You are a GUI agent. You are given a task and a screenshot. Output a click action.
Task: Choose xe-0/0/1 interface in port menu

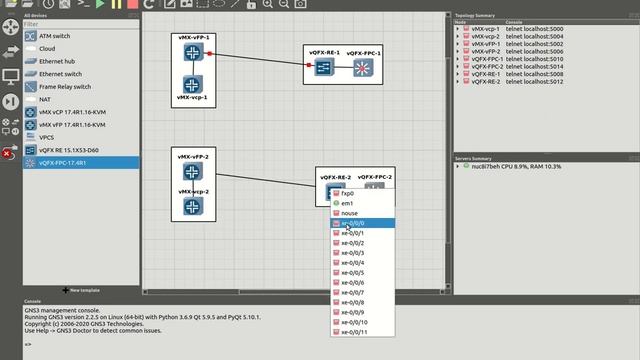362,233
